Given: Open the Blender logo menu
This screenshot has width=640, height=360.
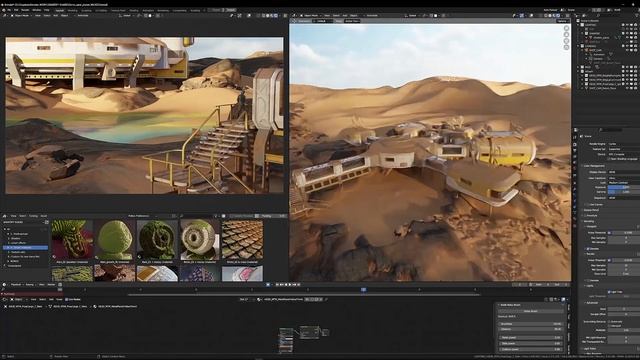Looking at the screenshot, I should click(4, 10).
